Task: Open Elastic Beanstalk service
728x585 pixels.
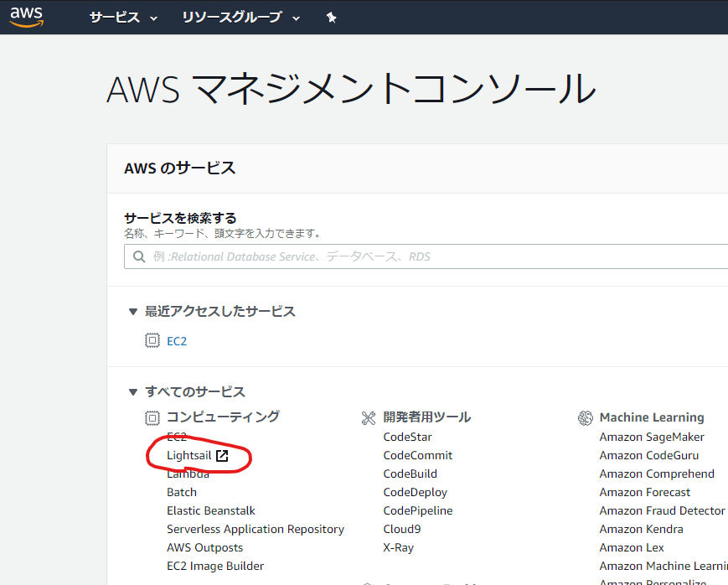Action: (x=211, y=510)
